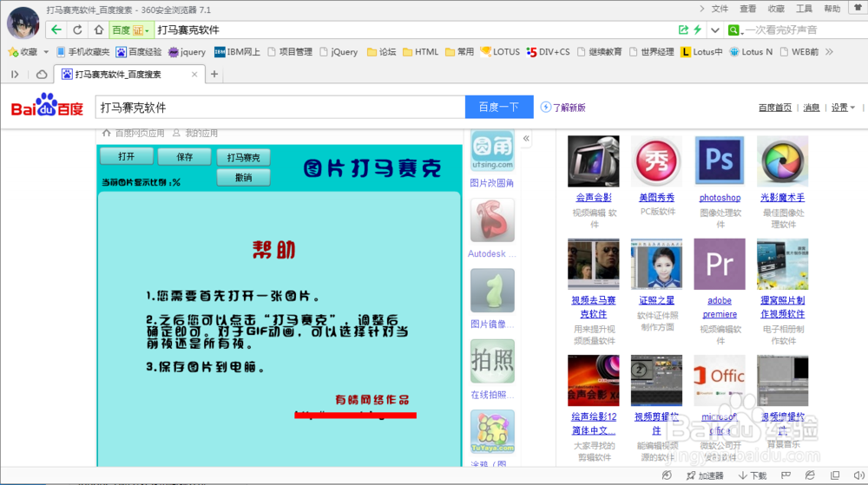This screenshot has height=485, width=868.
Task: Reload the page with refresh icon
Action: (77, 29)
